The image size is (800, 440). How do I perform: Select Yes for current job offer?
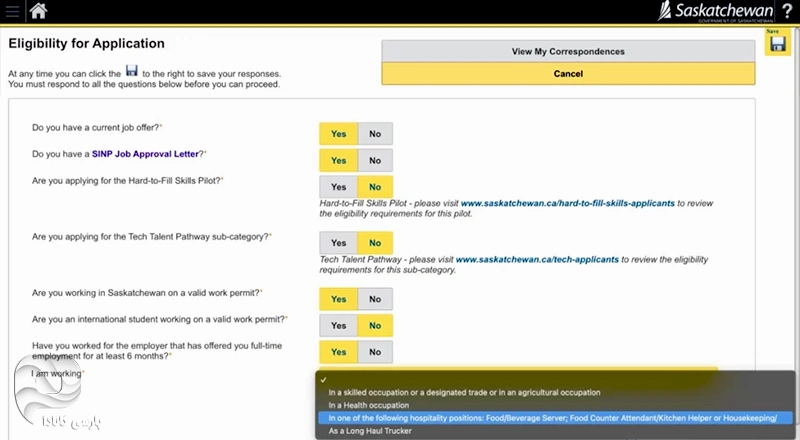[338, 134]
